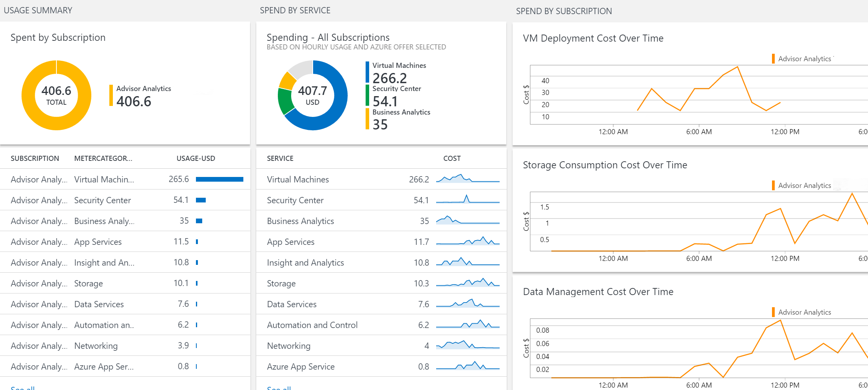Image resolution: width=868 pixels, height=390 pixels.
Task: Click the App Services cost sparkline
Action: [x=468, y=241]
